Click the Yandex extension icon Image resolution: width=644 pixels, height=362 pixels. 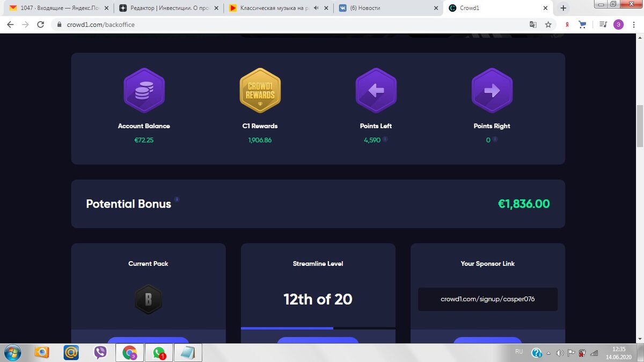567,25
